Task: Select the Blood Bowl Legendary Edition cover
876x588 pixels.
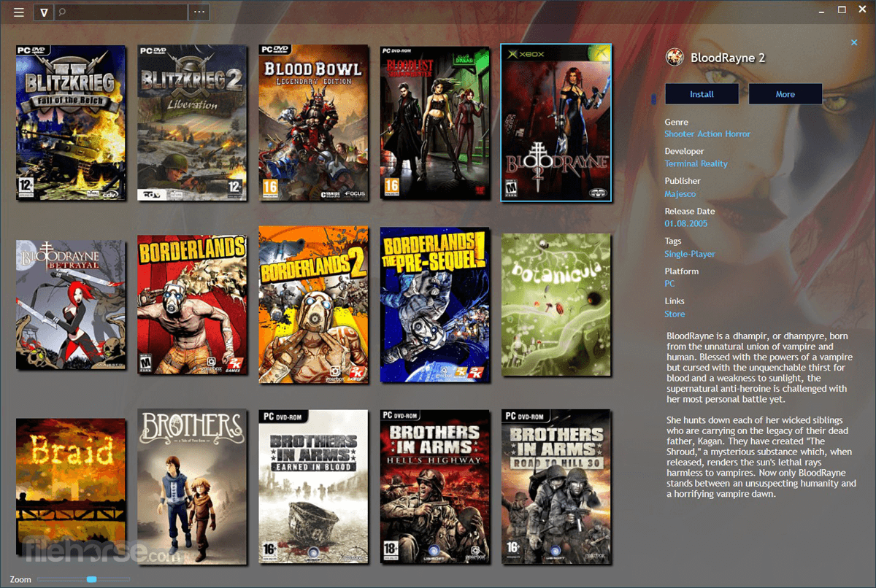Action: pyautogui.click(x=313, y=123)
